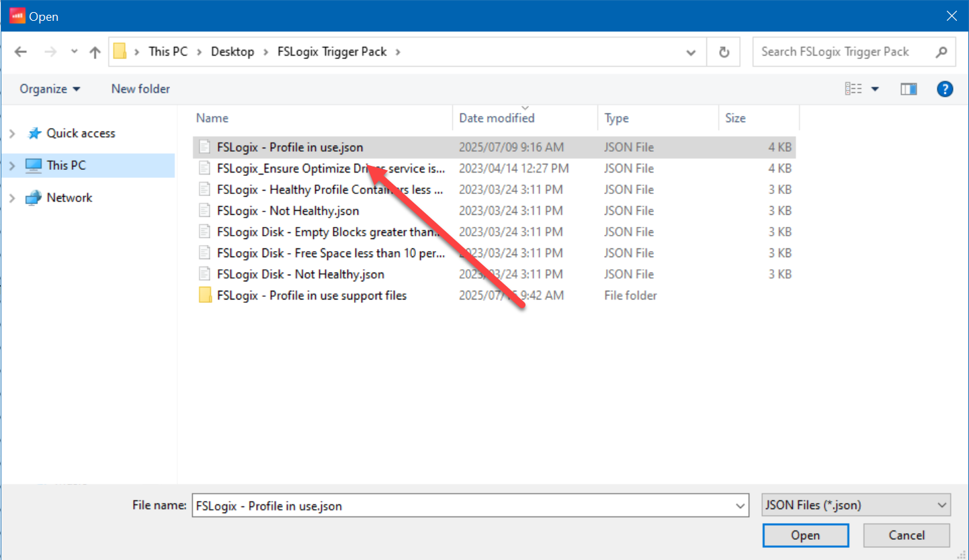Image resolution: width=969 pixels, height=560 pixels.
Task: Click Desktop in the address path
Action: pos(233,52)
